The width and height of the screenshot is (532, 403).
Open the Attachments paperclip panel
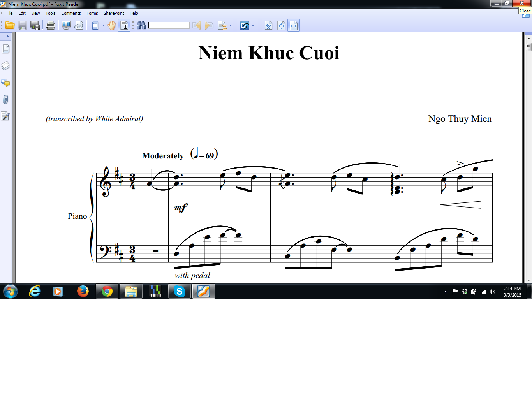pos(5,99)
